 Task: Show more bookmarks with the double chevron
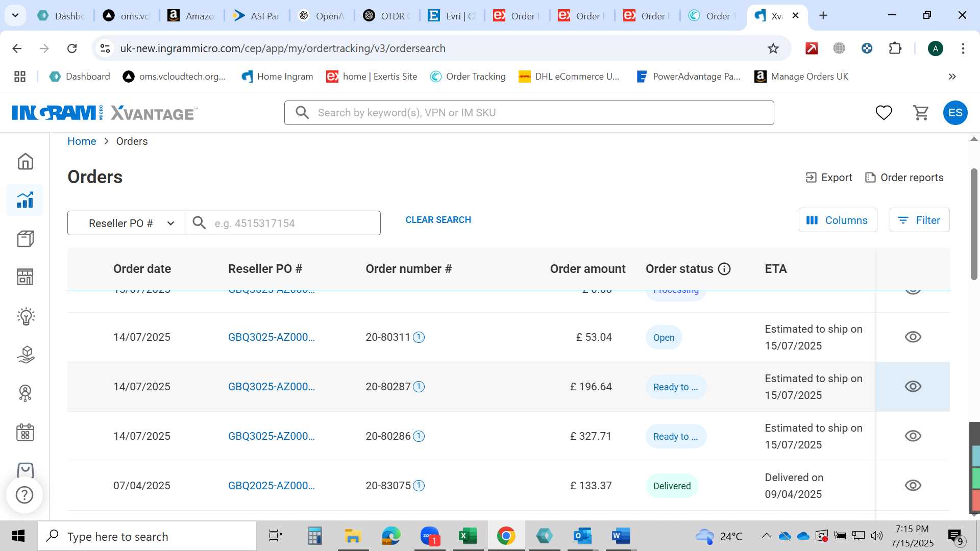952,77
